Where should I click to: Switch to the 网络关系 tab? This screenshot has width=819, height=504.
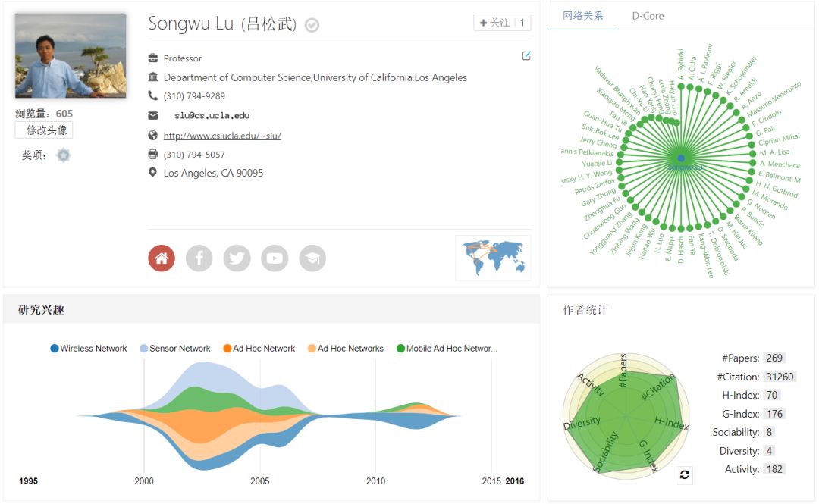[583, 16]
